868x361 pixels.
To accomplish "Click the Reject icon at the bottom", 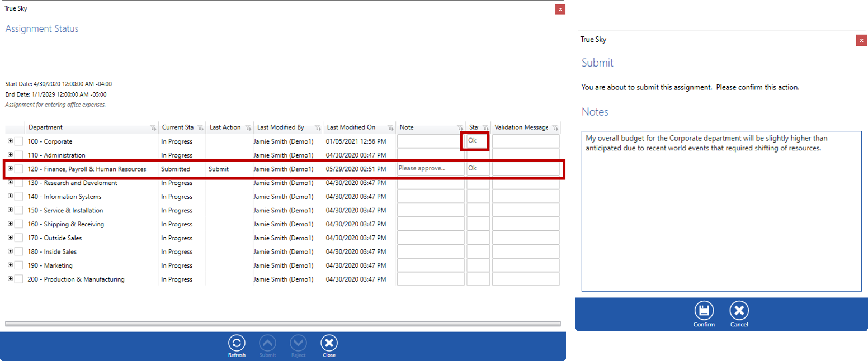I will 298,344.
